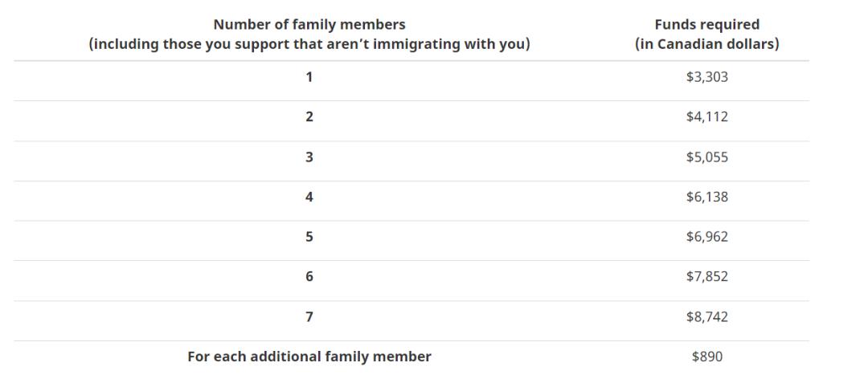868x383 pixels.
Task: Select the family members cell showing 2
Action: [x=309, y=117]
